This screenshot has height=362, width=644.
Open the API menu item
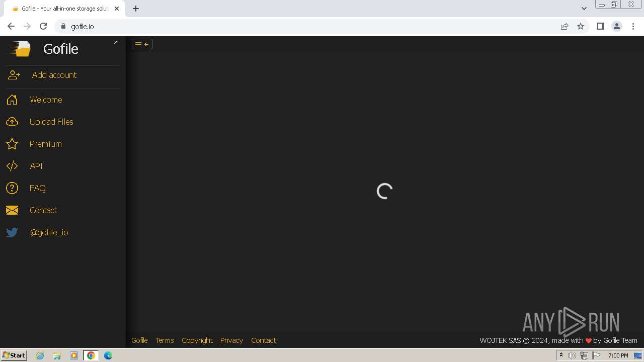tap(36, 166)
